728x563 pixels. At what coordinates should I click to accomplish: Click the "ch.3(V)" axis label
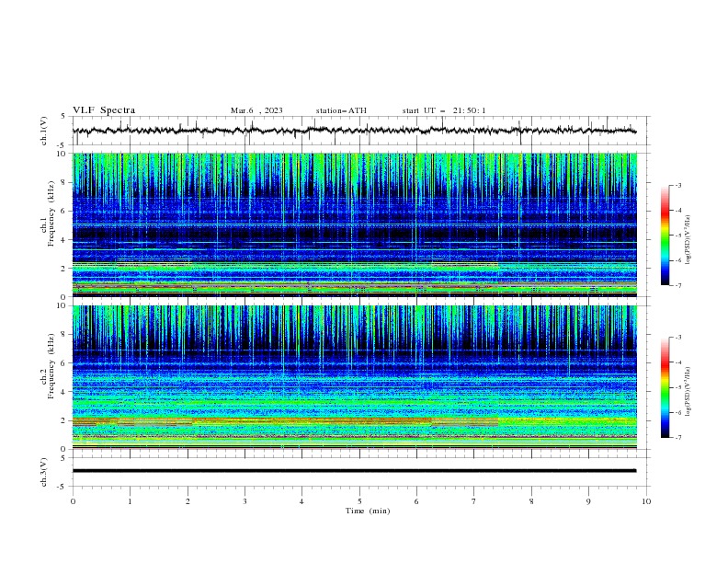tap(44, 472)
